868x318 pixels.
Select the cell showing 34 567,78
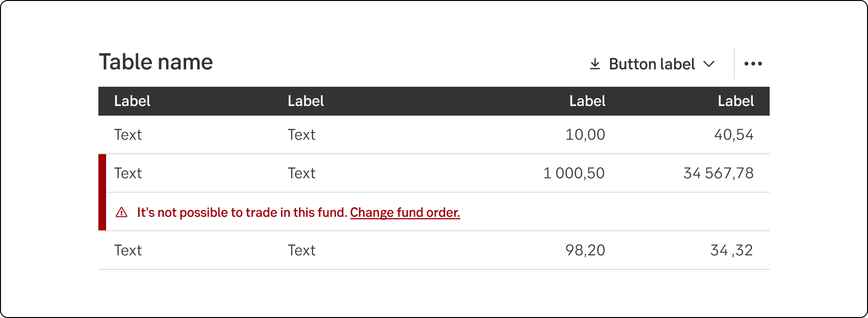coord(718,173)
